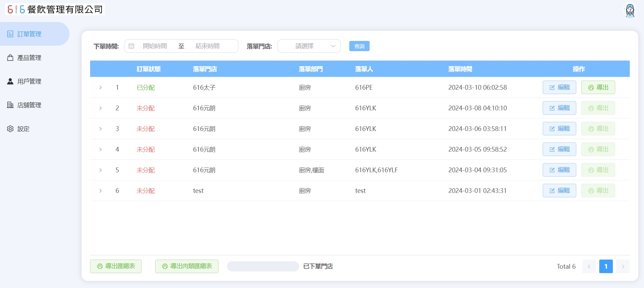Open the 落單門店 store dropdown

coord(309,46)
